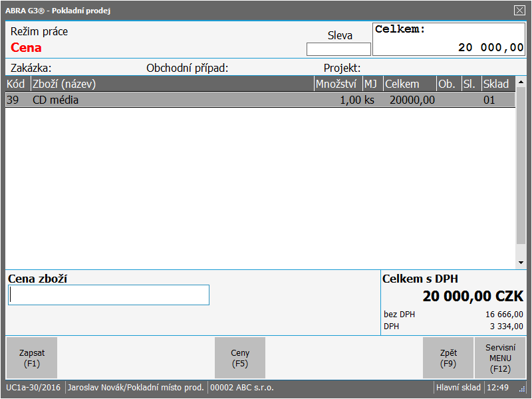Image resolution: width=532 pixels, height=399 pixels.
Task: Click the Sklad column header
Action: 497,84
